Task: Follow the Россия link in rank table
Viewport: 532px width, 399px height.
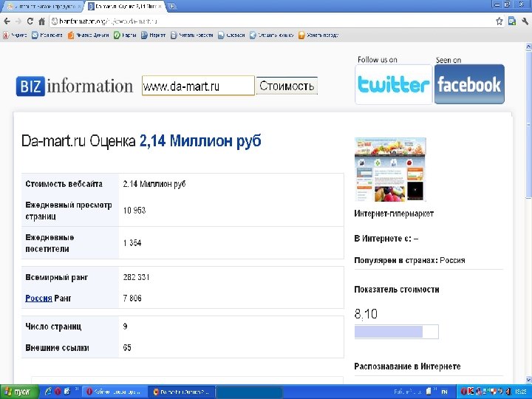Action: [x=38, y=299]
